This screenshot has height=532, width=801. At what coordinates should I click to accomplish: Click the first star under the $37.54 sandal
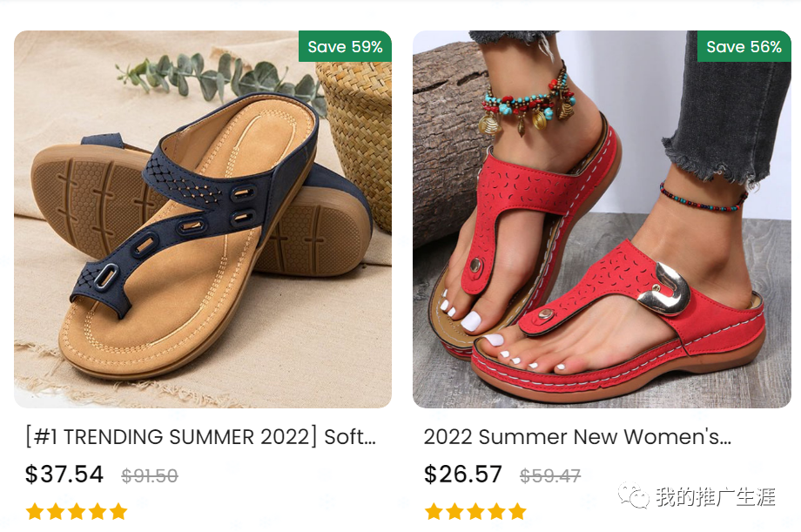point(35,511)
